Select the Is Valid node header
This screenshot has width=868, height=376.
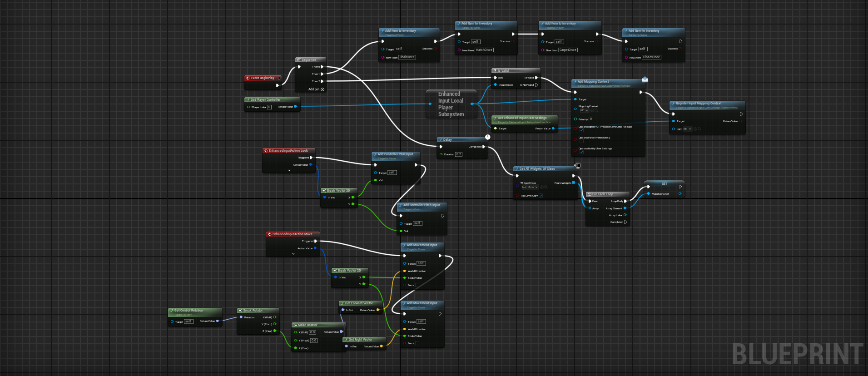(x=516, y=71)
